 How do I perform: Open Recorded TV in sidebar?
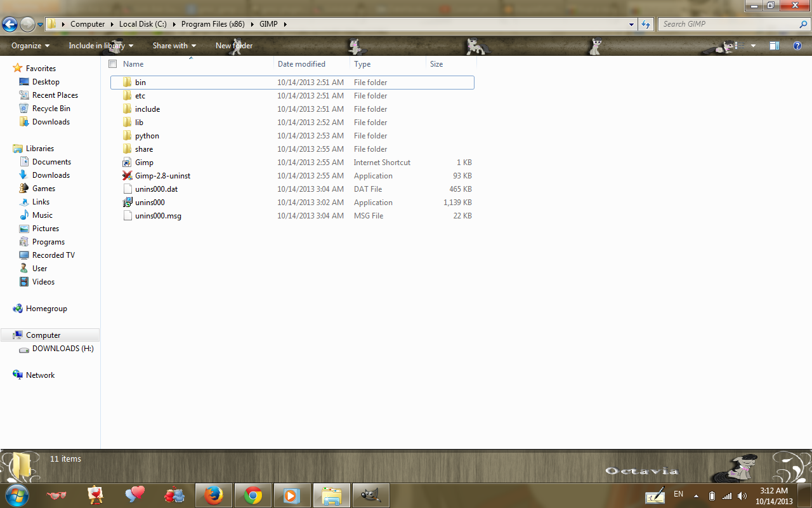(x=53, y=255)
